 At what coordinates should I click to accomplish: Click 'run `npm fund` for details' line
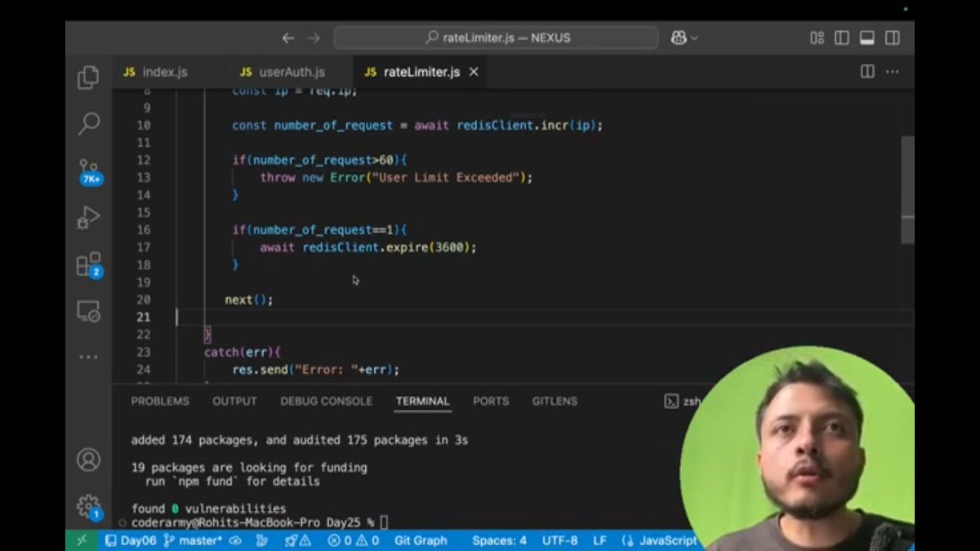click(232, 482)
